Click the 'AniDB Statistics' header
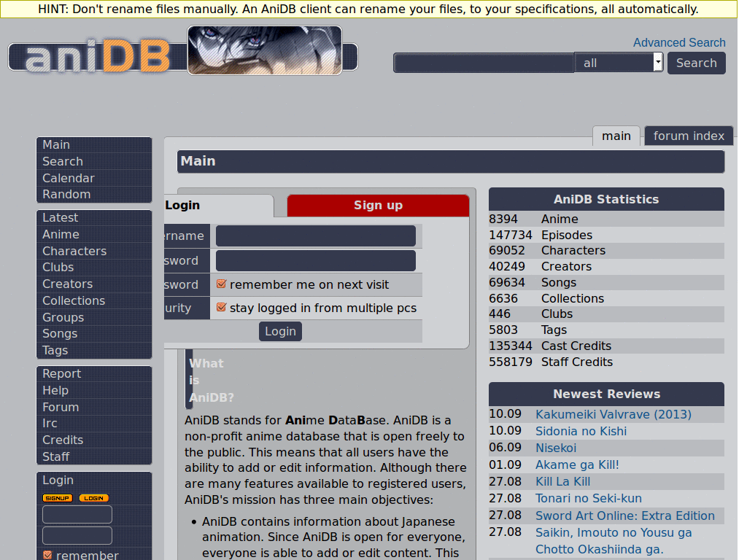Image resolution: width=747 pixels, height=560 pixels. point(606,199)
